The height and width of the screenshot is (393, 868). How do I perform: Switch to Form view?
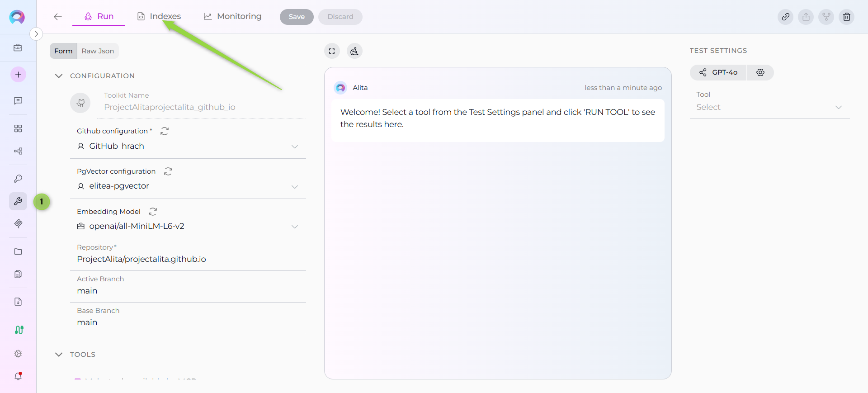(x=63, y=51)
